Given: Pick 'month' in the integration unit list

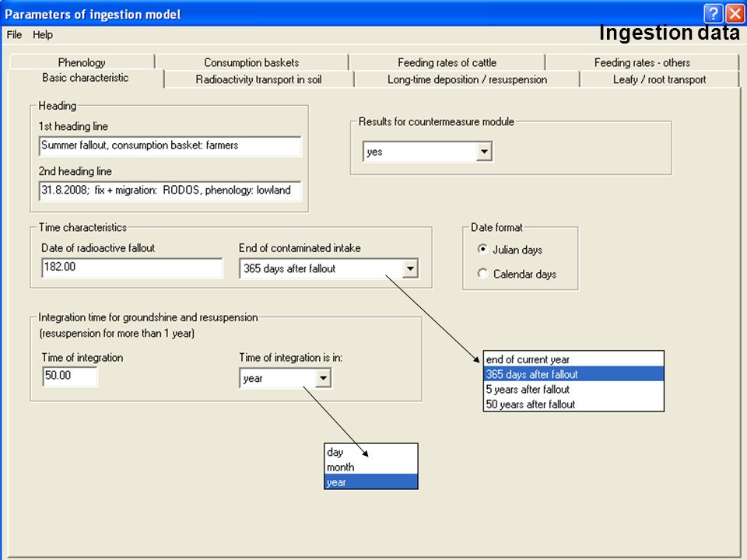Looking at the screenshot, I should click(x=371, y=467).
